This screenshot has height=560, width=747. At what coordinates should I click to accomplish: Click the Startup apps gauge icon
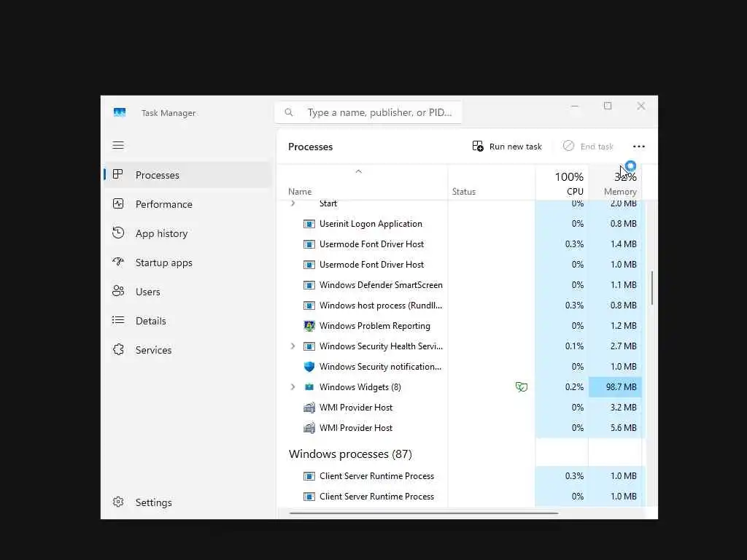[x=118, y=262]
